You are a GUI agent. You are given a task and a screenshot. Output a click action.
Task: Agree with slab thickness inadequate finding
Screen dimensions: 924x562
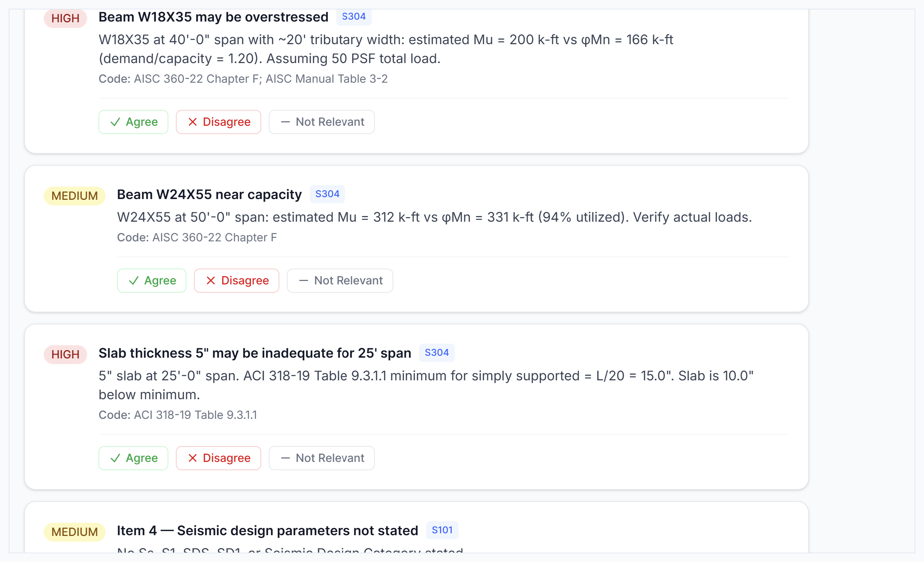133,458
